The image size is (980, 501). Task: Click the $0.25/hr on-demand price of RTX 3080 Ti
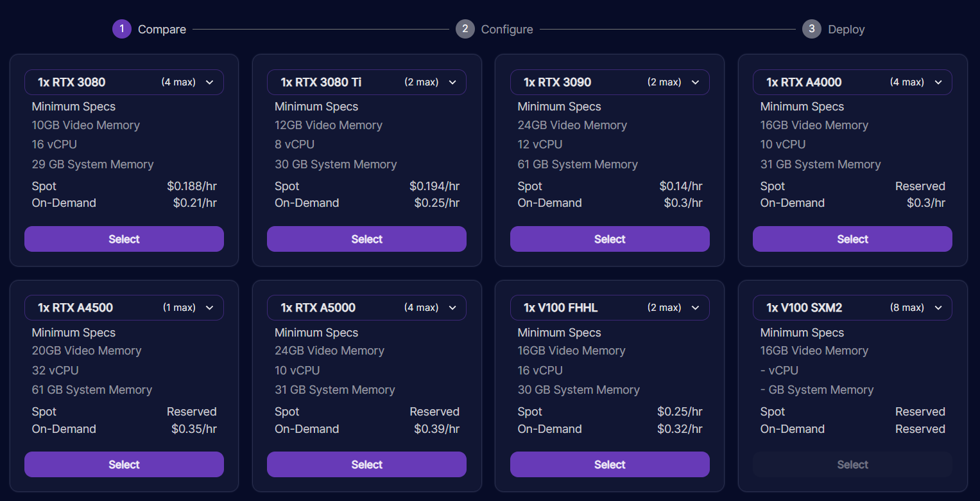437,203
